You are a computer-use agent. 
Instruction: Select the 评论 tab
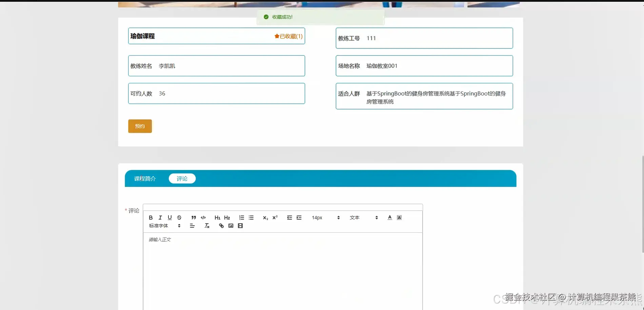coord(182,179)
